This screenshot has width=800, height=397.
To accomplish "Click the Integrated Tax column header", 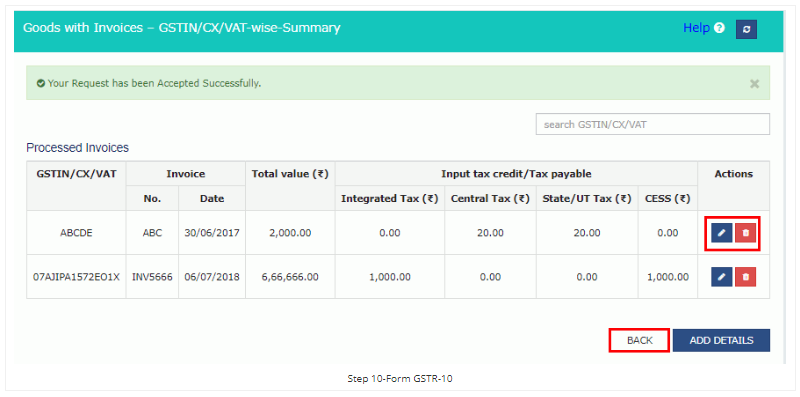I will (x=390, y=198).
